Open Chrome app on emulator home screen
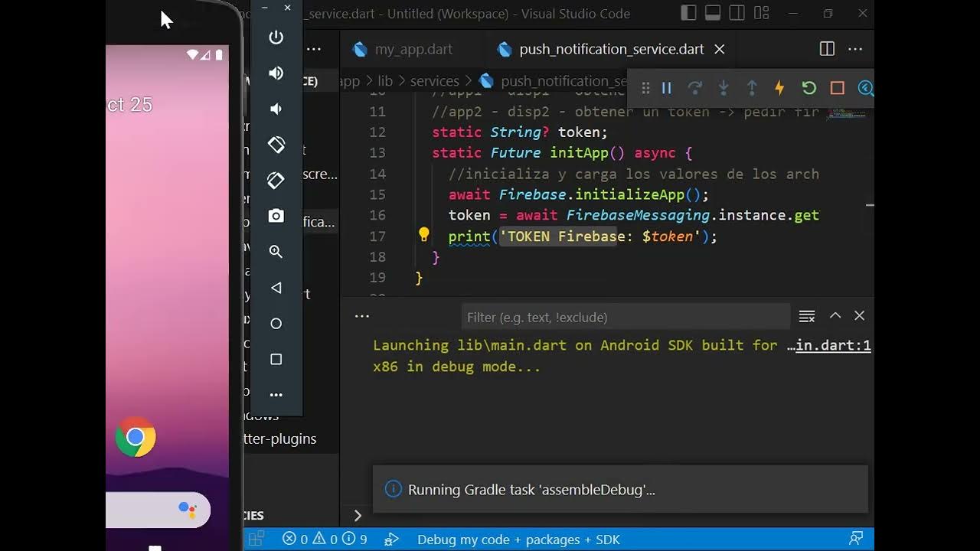 (x=136, y=437)
